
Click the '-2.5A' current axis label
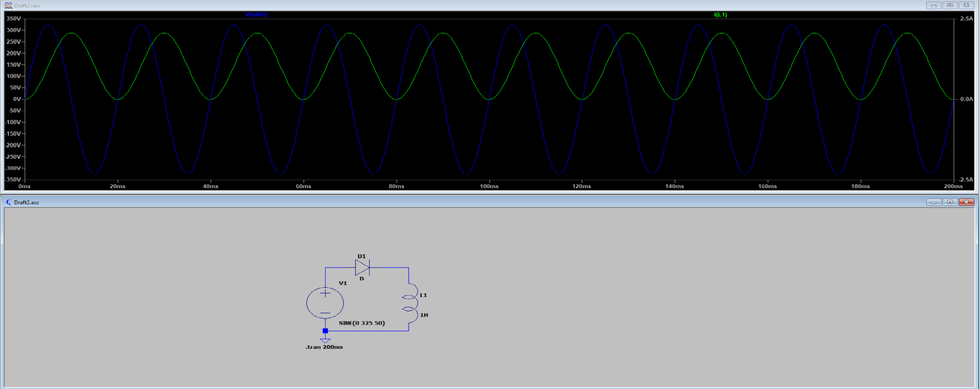(966, 179)
